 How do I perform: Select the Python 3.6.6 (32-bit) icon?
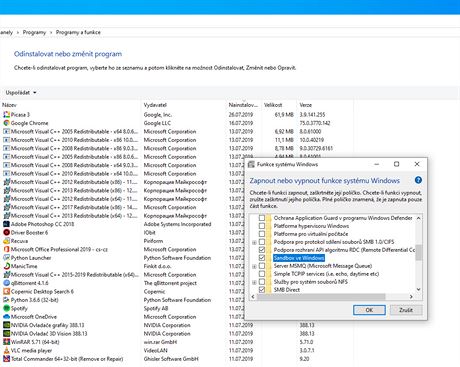click(6, 300)
